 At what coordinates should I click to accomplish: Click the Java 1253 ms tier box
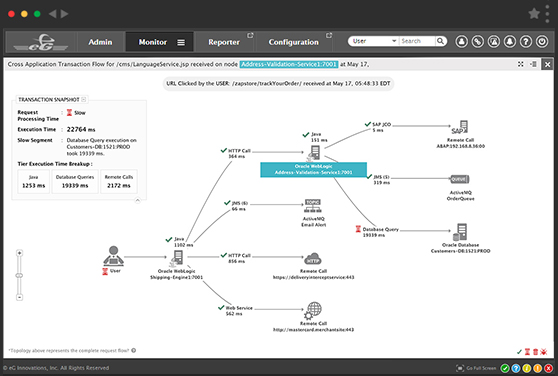pos(33,181)
